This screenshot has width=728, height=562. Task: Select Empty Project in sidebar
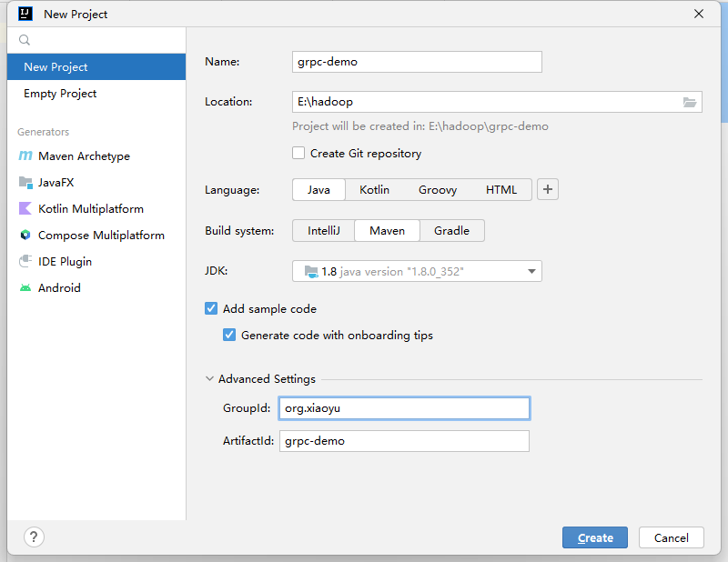coord(60,94)
